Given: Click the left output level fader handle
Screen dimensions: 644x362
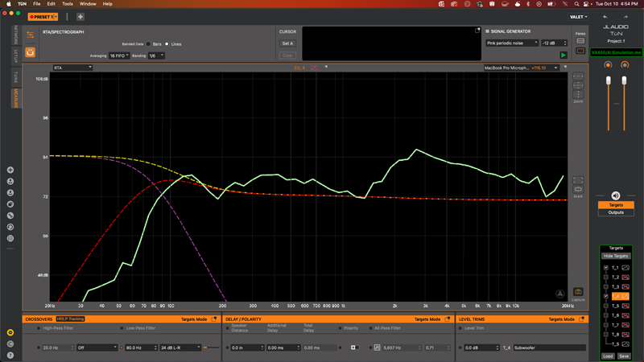Looking at the screenshot, I should 609,81.
